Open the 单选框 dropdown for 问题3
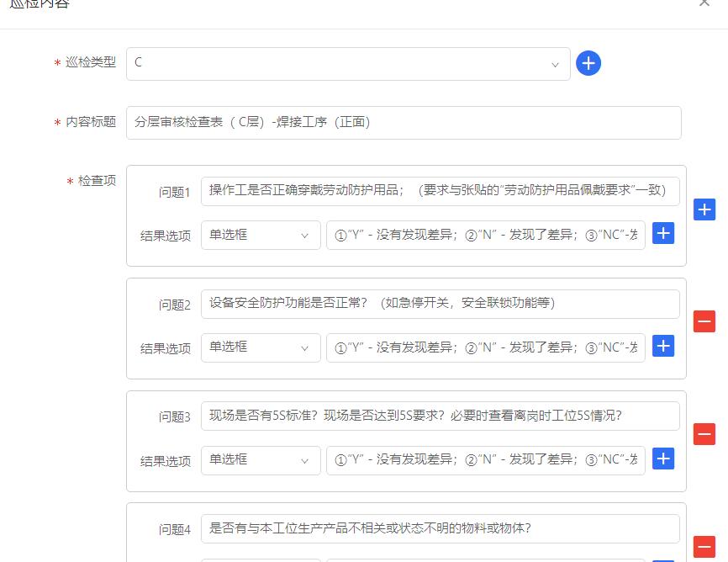 [x=261, y=459]
